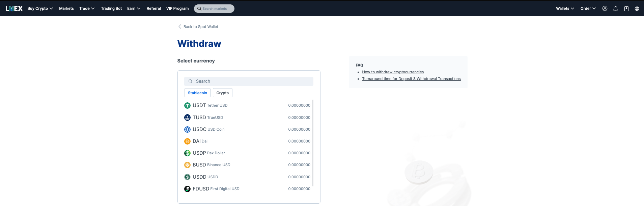644x206 pixels.
Task: Open the Order dropdown
Action: (588, 8)
